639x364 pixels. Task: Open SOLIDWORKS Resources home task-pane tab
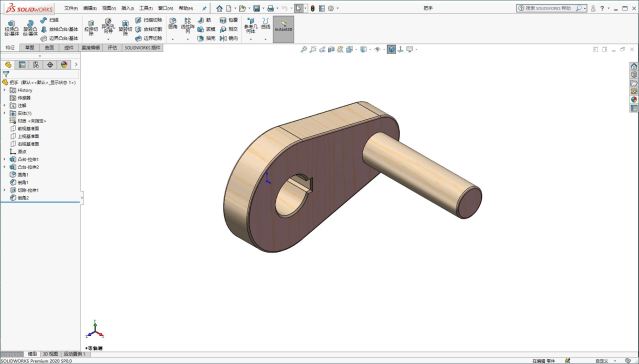click(x=634, y=66)
